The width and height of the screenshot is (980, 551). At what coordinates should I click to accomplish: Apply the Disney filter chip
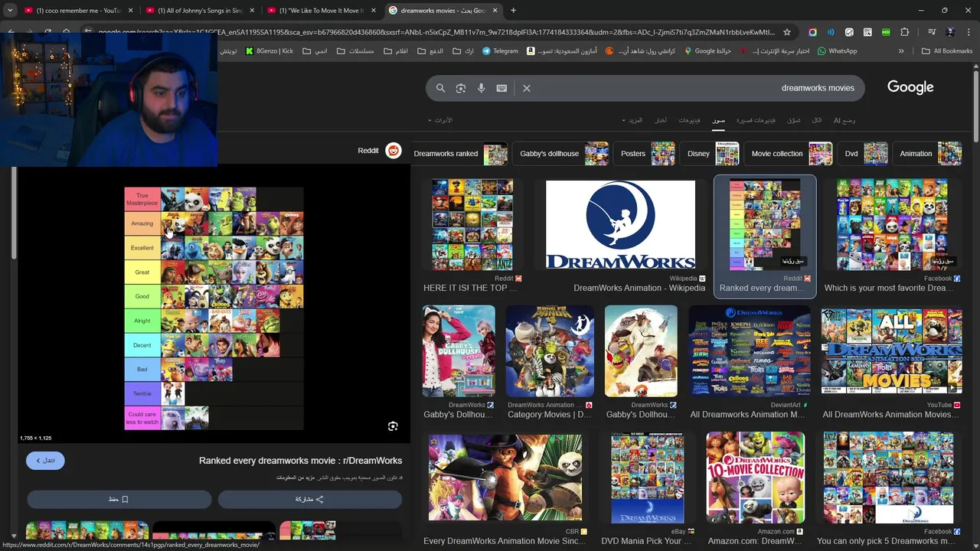(711, 154)
